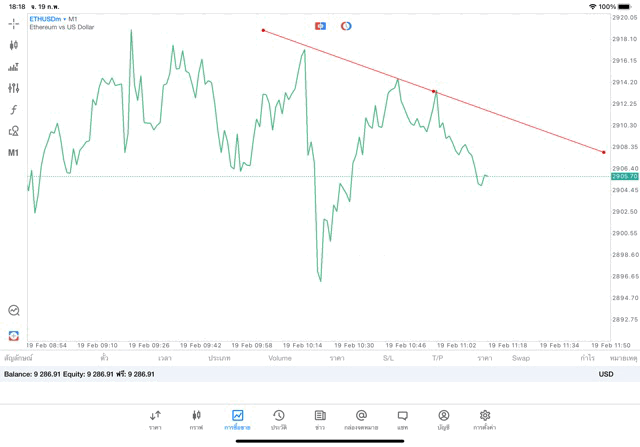Sort positions by กำไร profit column
This screenshot has height=447, width=640.
(587, 358)
